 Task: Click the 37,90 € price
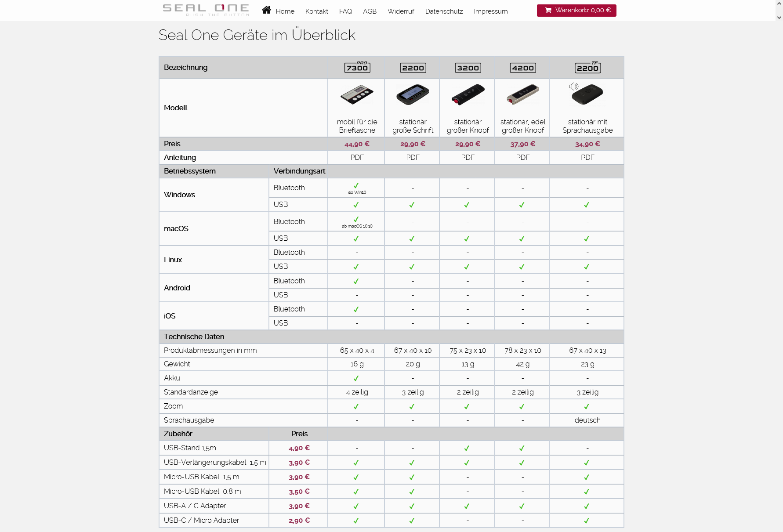(x=523, y=144)
